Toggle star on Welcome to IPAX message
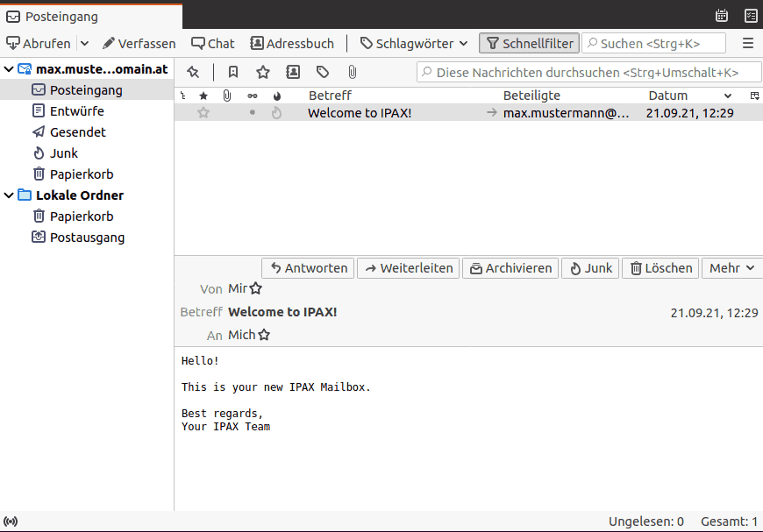 [x=203, y=112]
